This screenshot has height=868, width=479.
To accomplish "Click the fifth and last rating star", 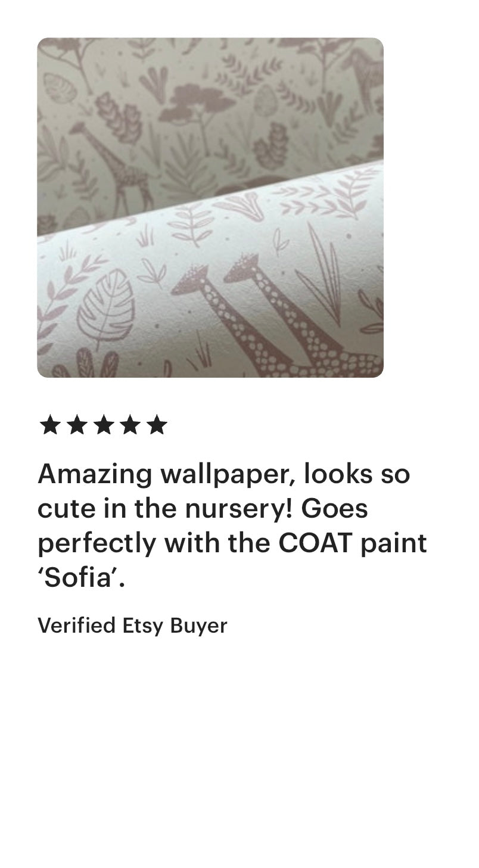I will click(157, 425).
